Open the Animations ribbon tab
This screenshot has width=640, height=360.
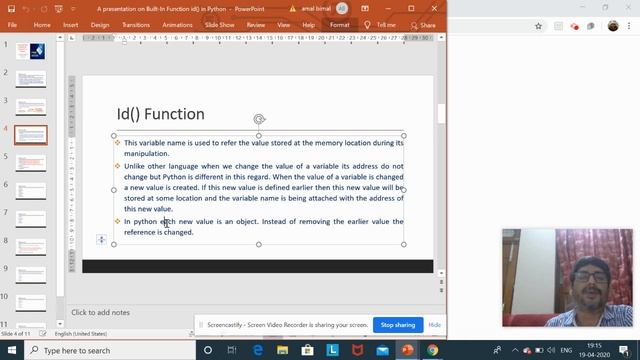click(177, 25)
